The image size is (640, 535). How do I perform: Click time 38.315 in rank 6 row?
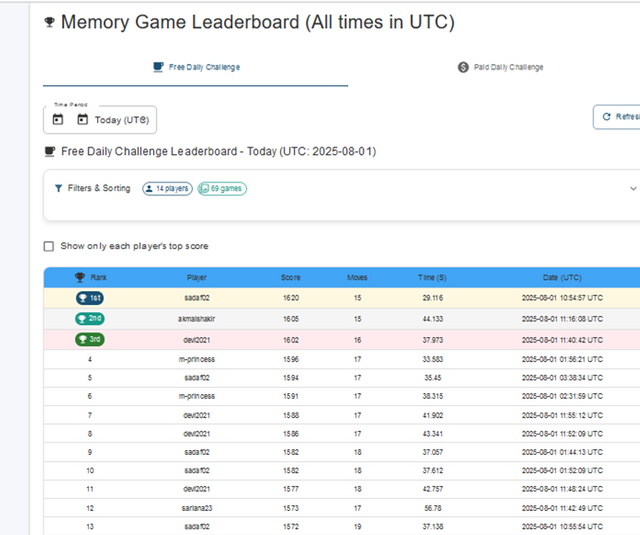pos(433,396)
